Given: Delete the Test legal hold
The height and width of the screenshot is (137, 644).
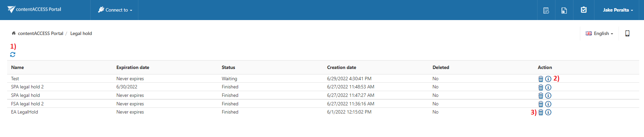Looking at the screenshot, I should pyautogui.click(x=541, y=79).
